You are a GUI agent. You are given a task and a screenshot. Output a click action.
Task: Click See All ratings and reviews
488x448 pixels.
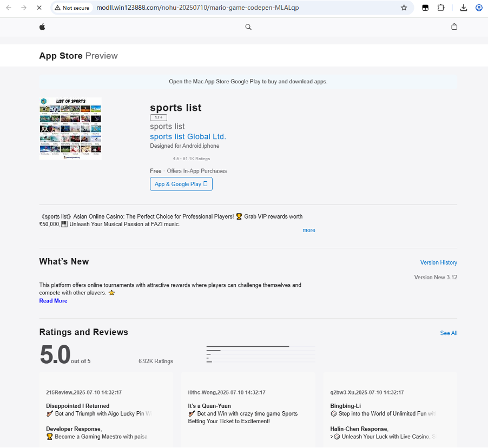tap(449, 333)
